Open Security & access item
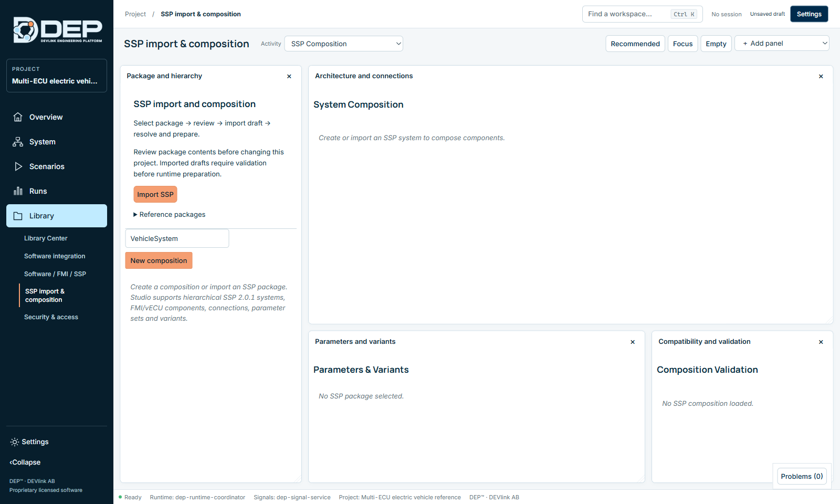 51,317
